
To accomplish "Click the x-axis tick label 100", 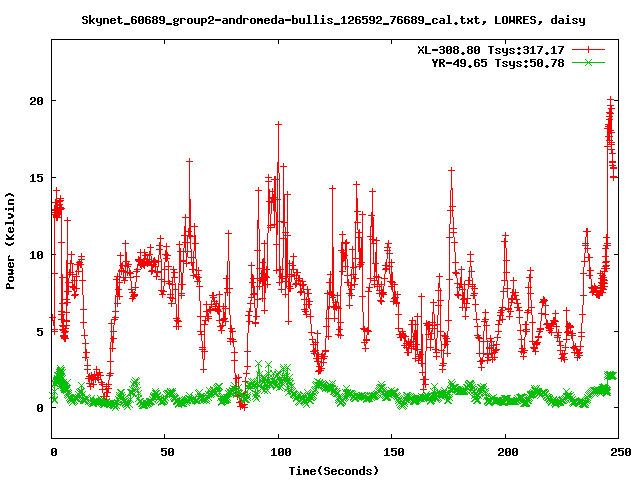I will tap(281, 452).
